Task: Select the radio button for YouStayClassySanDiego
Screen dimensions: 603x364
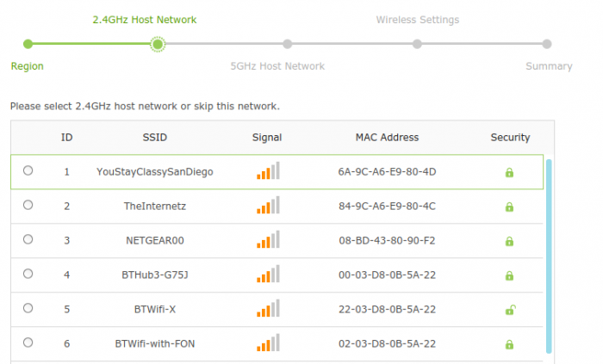Action: coord(28,170)
